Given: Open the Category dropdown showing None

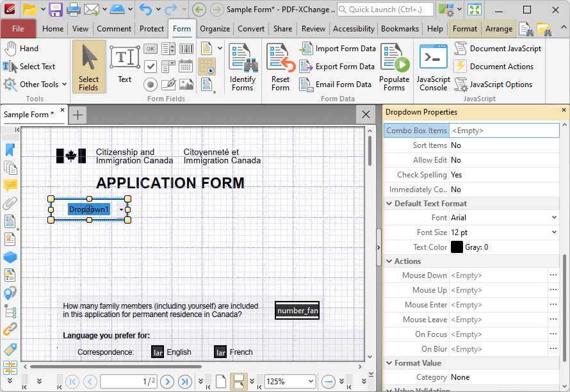Looking at the screenshot, I should tap(504, 377).
